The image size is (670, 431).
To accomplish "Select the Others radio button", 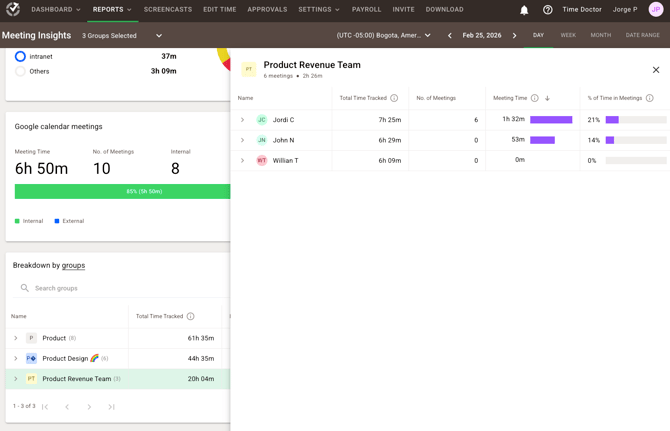I will coord(20,72).
